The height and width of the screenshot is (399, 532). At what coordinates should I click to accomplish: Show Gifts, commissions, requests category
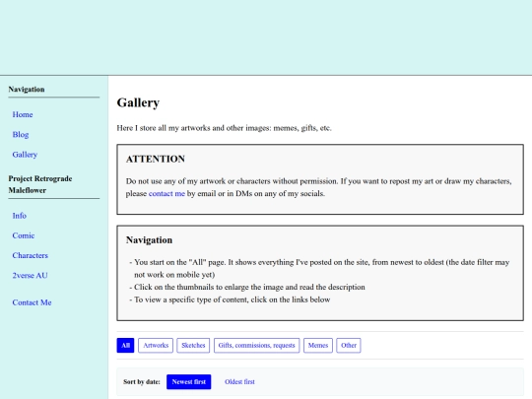click(256, 346)
